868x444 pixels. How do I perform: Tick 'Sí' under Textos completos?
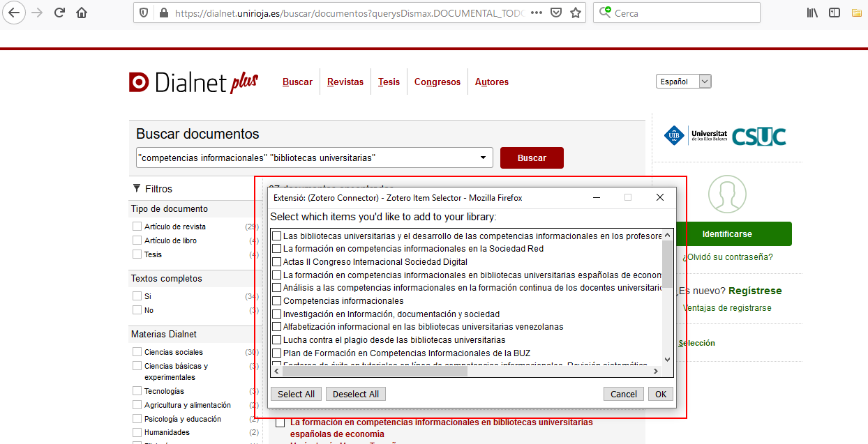137,296
